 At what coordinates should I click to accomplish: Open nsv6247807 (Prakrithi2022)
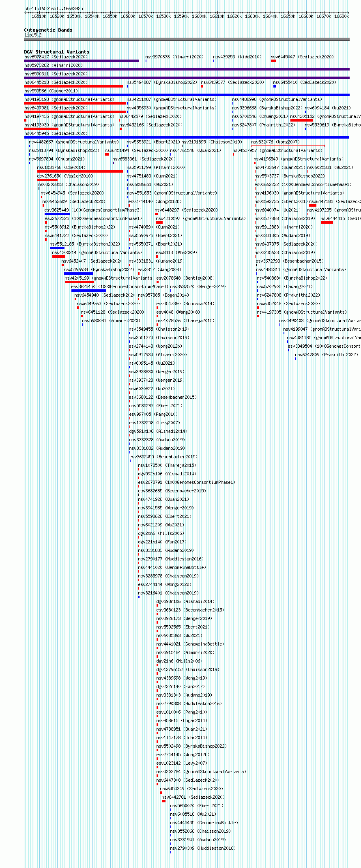click(x=264, y=125)
